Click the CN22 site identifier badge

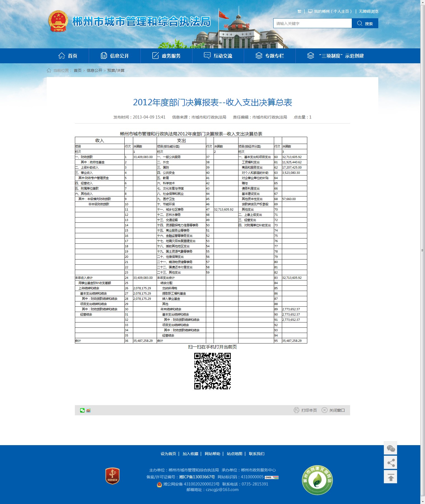pos(272,477)
